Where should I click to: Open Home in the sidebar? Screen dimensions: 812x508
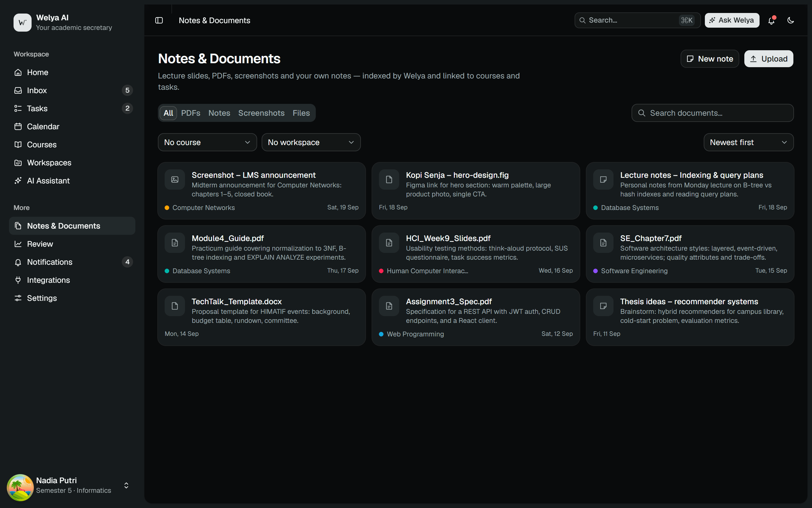click(x=72, y=72)
